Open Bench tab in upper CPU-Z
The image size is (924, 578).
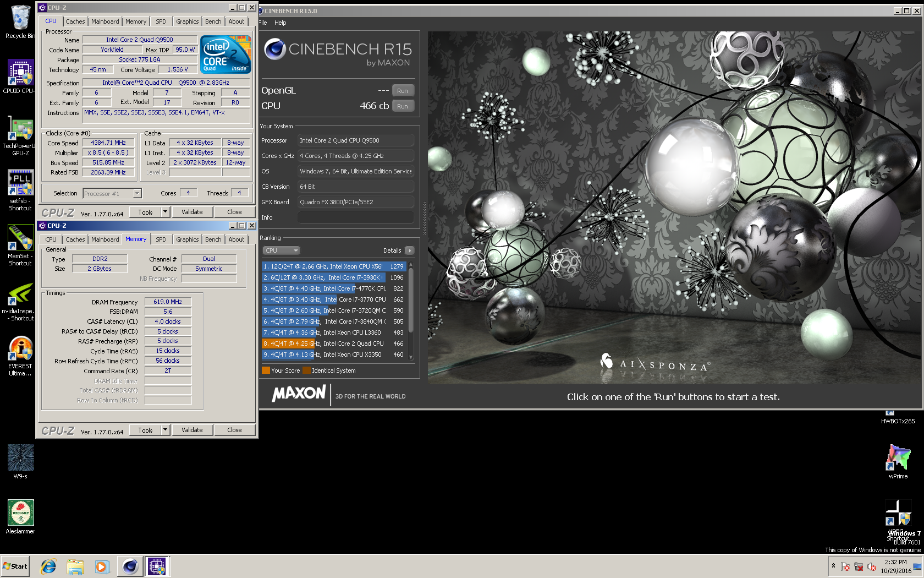click(x=213, y=21)
